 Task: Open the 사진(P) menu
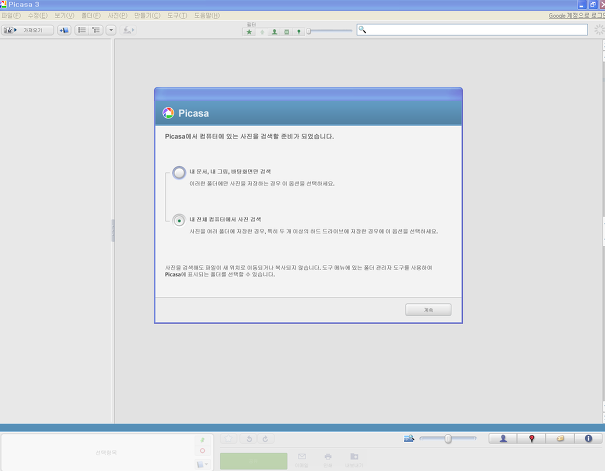point(117,15)
